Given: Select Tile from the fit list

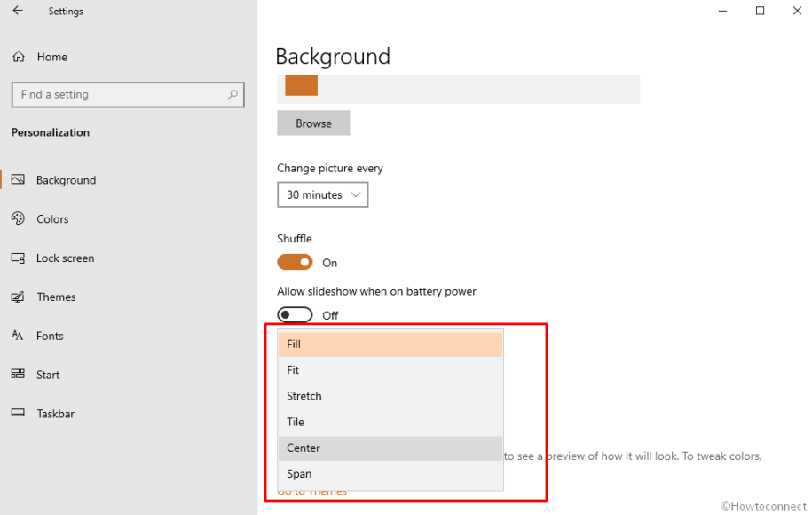Looking at the screenshot, I should click(295, 422).
